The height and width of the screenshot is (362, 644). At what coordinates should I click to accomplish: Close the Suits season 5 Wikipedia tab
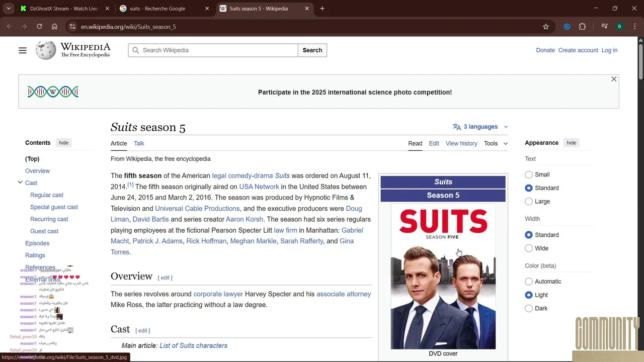click(x=307, y=9)
